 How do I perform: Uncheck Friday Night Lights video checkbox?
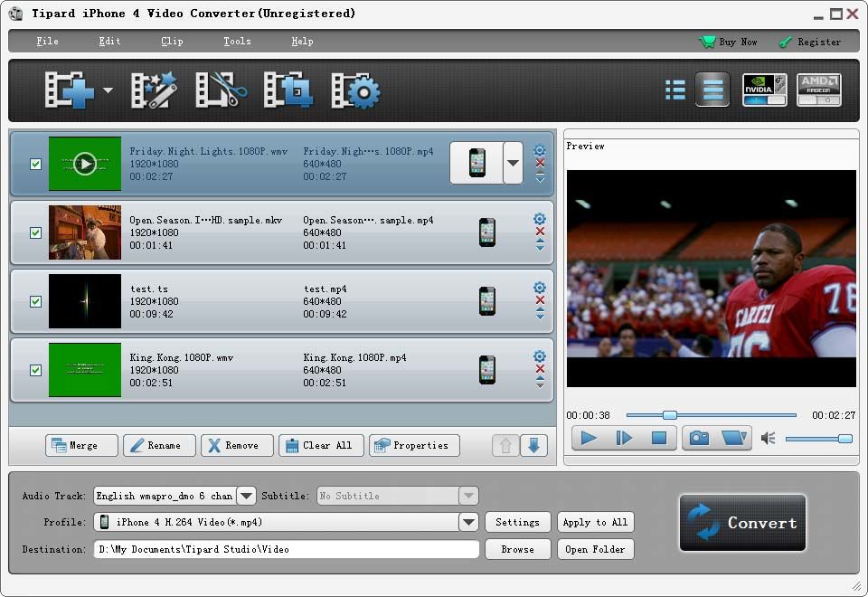35,164
